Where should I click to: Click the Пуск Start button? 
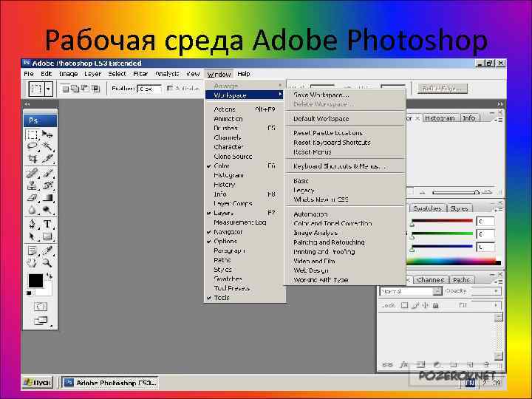(38, 383)
